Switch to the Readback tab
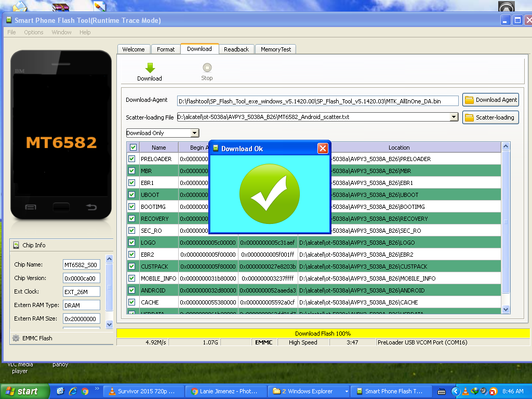Viewport: 532px width, 399px height. tap(236, 49)
